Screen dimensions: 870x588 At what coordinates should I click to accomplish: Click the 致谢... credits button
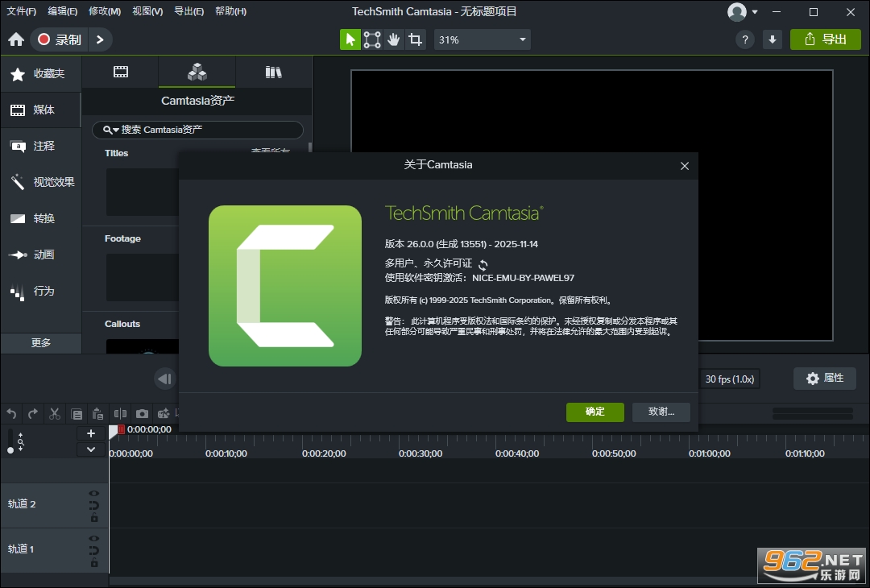coord(661,412)
